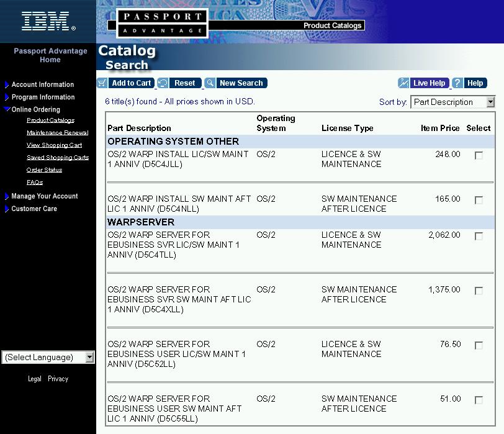Viewport: 504px width, 434px height.
Task: Start a New Search
Action: (241, 83)
